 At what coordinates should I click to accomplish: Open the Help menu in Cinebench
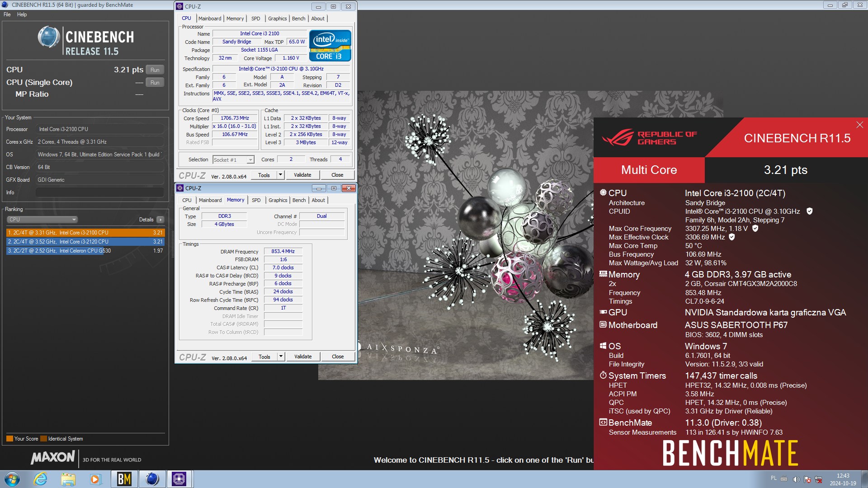[x=22, y=14]
